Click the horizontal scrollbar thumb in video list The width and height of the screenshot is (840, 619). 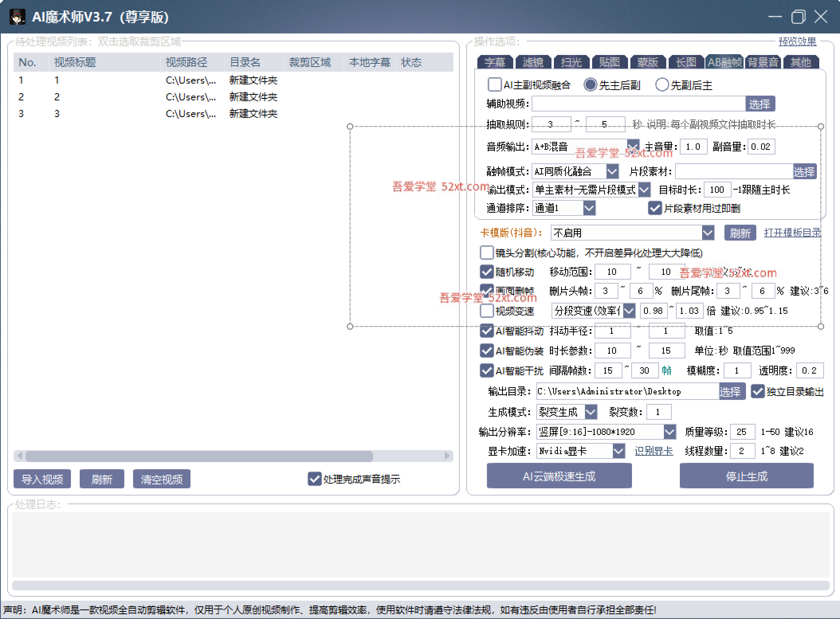[x=199, y=456]
